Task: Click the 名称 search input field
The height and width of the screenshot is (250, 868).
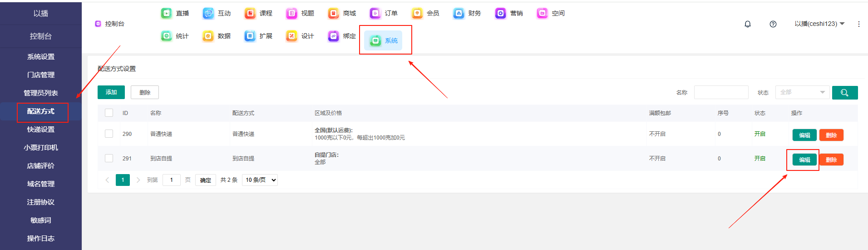Action: pos(721,93)
